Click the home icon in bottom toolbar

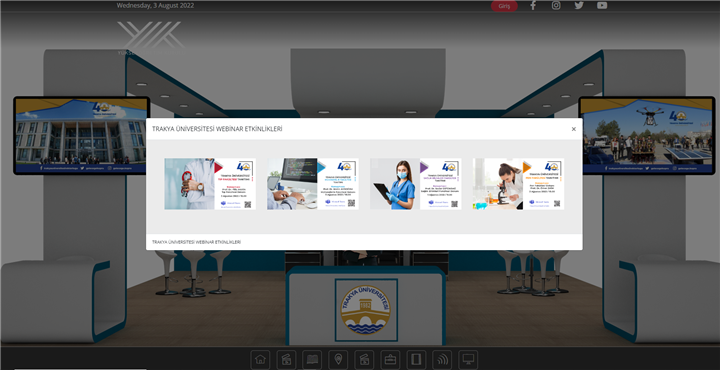pyautogui.click(x=260, y=359)
